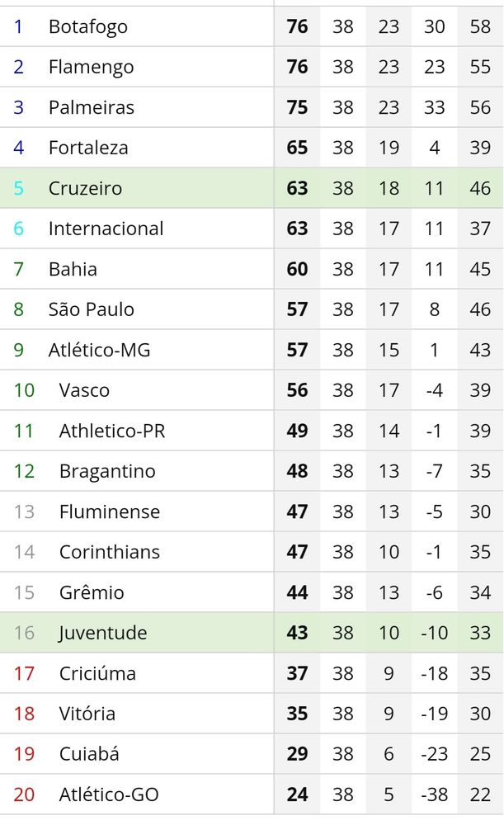Select the Bahia team name
The image size is (504, 825).
(x=73, y=269)
